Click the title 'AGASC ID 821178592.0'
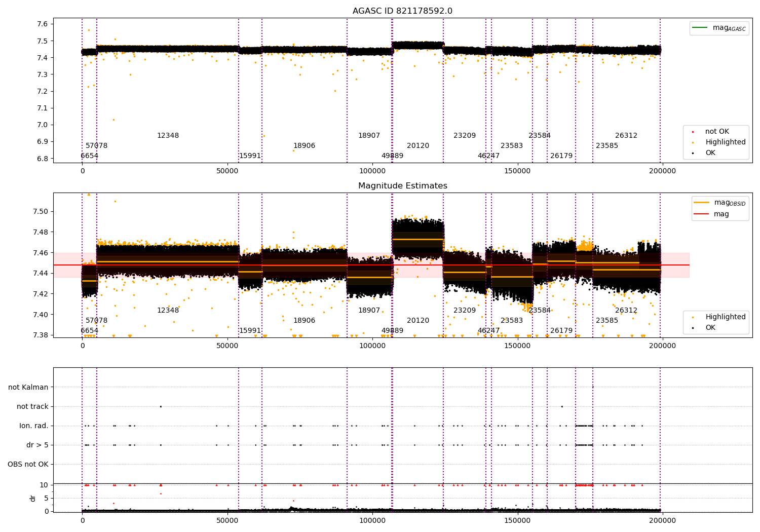Screen dimensions: 760x532 tap(402, 11)
